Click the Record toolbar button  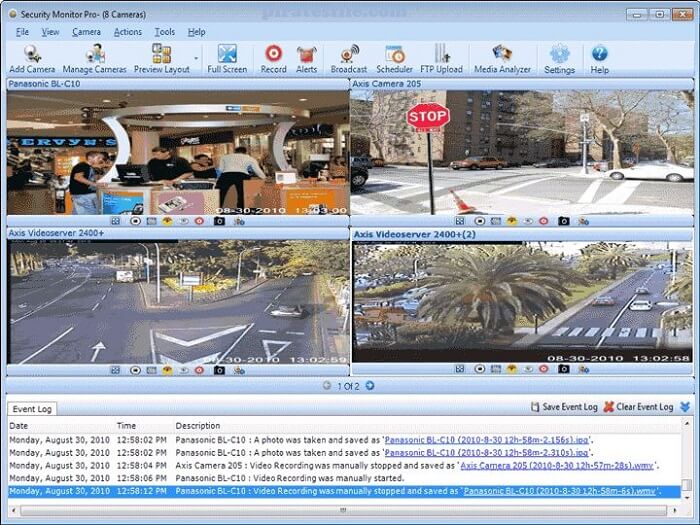tap(274, 59)
